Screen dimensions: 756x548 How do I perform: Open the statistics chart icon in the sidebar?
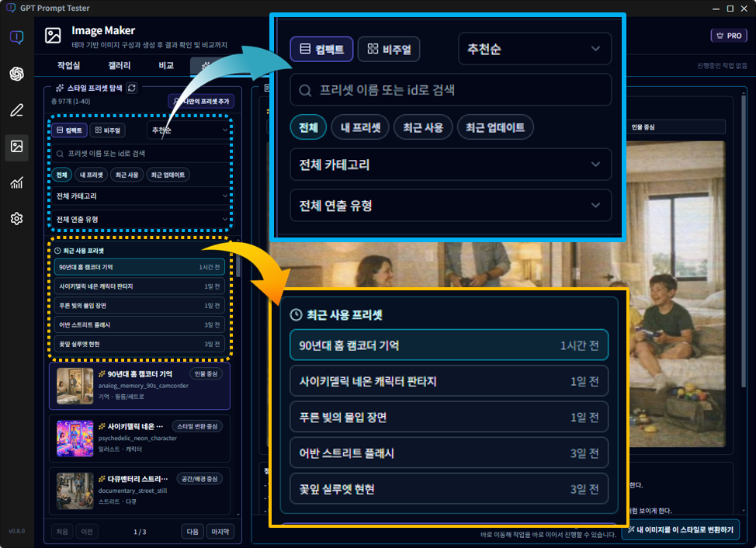click(16, 183)
